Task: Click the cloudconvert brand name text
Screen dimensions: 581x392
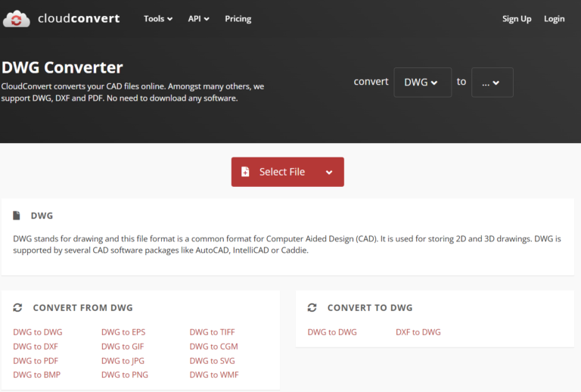Action: (79, 19)
